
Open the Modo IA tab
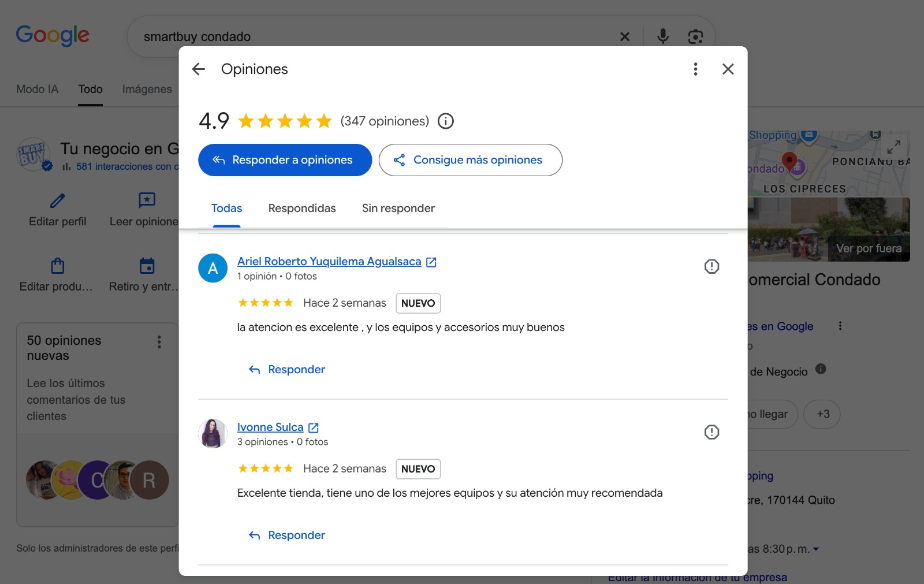pos(38,89)
